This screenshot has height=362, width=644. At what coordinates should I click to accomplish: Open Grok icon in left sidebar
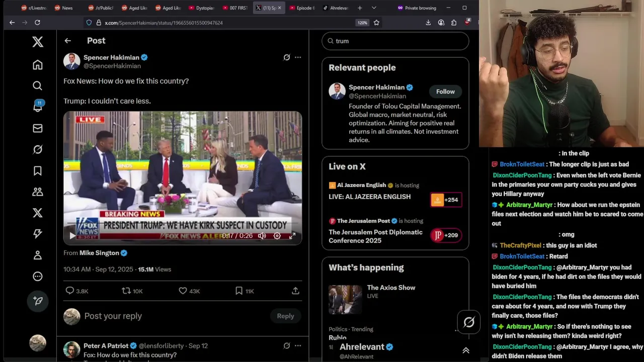click(x=38, y=149)
